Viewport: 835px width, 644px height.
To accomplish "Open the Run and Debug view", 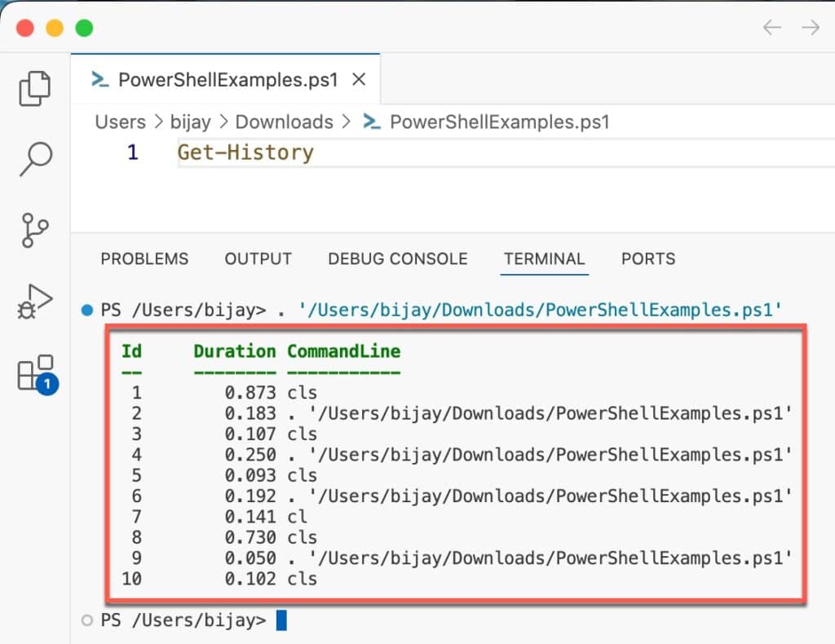I will coord(33,300).
